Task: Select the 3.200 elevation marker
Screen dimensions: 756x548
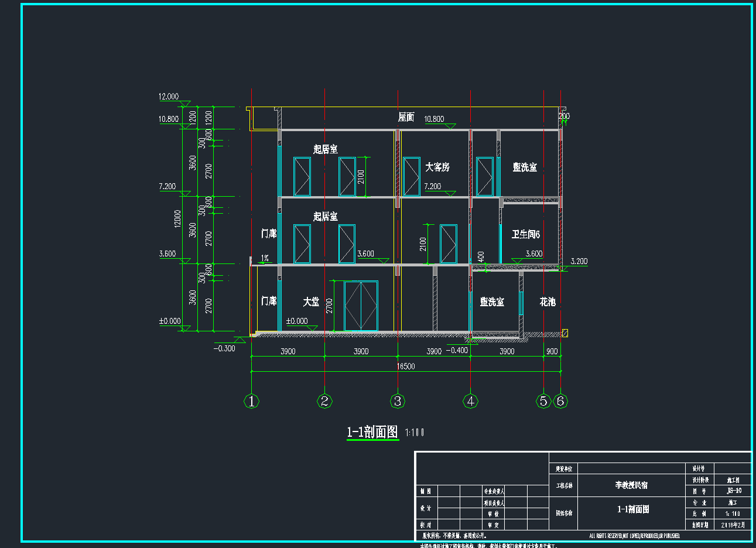Action: [578, 262]
